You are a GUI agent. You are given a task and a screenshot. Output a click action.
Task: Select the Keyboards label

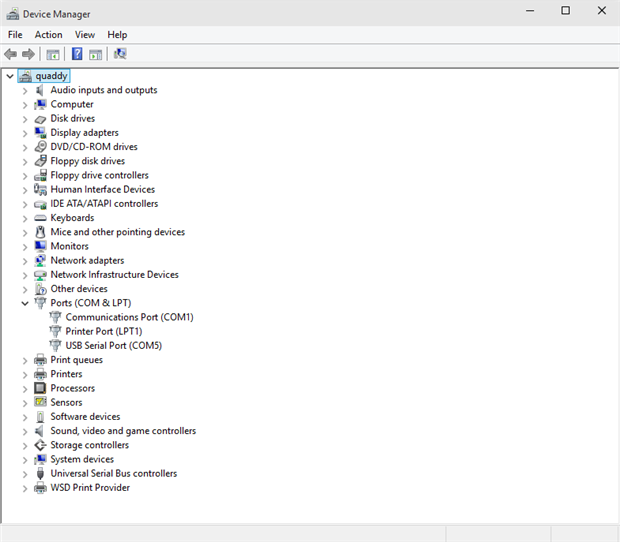pyautogui.click(x=72, y=218)
